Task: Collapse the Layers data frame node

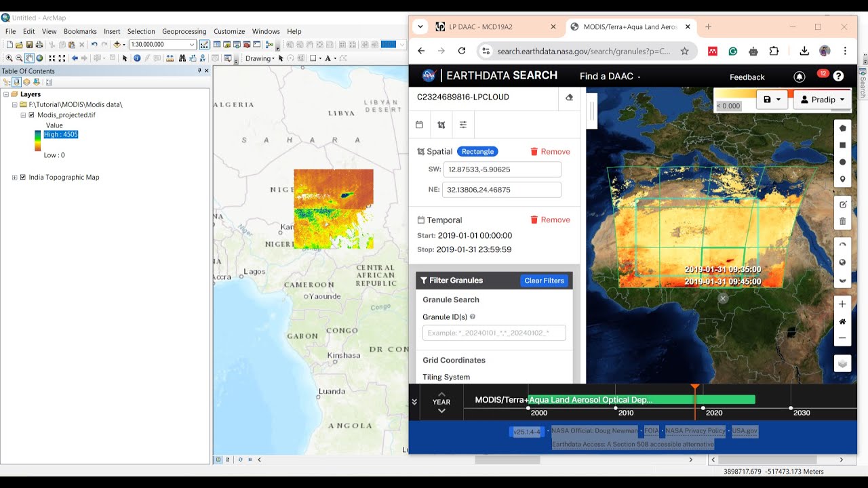Action: [5, 94]
